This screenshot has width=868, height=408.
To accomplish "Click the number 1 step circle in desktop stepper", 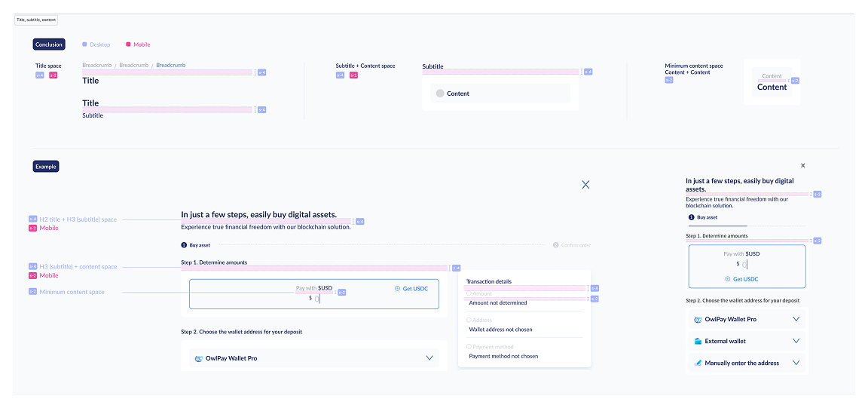I will coord(184,245).
